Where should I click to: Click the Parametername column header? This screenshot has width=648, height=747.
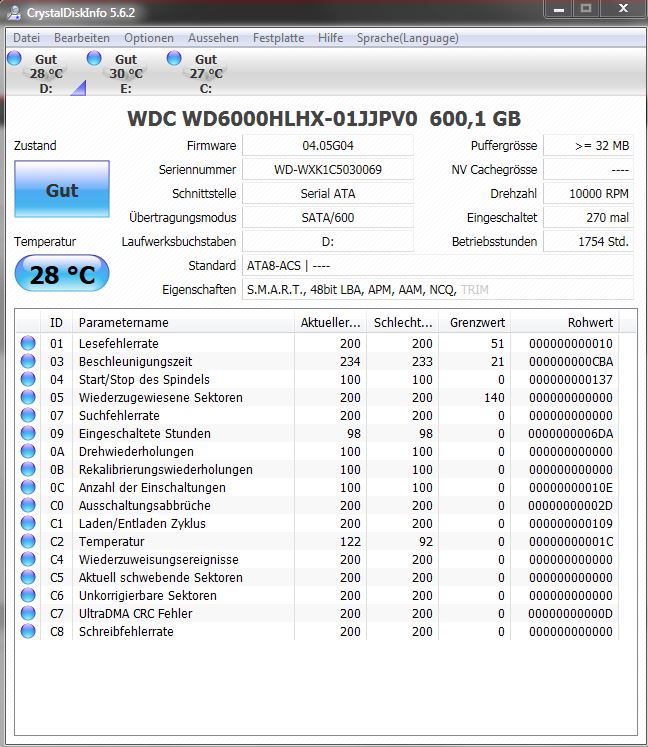click(x=183, y=323)
